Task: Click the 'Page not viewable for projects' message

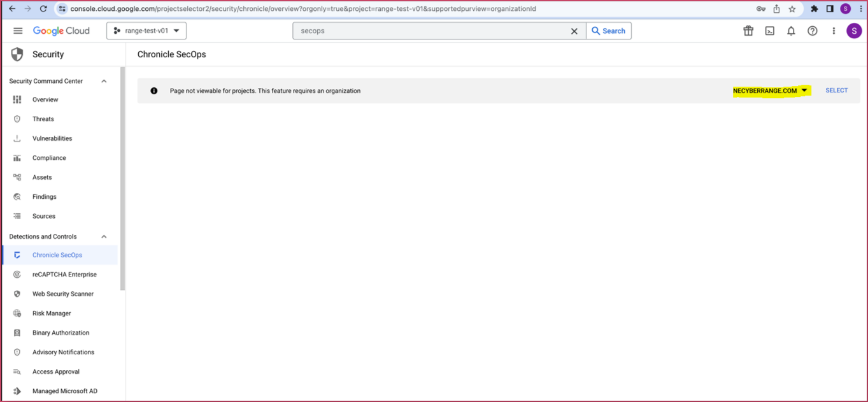Action: pos(265,91)
